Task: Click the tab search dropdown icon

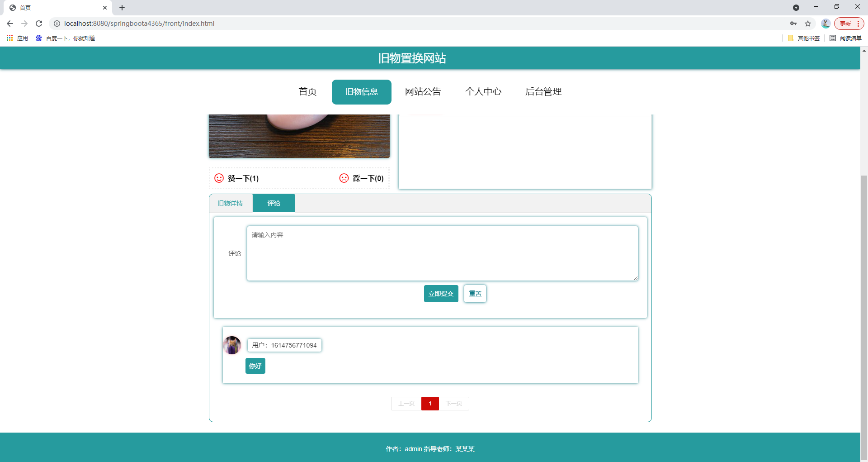Action: click(796, 8)
